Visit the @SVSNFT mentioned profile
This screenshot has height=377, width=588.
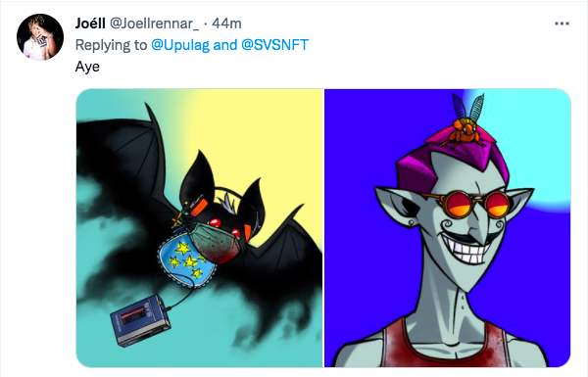point(274,45)
